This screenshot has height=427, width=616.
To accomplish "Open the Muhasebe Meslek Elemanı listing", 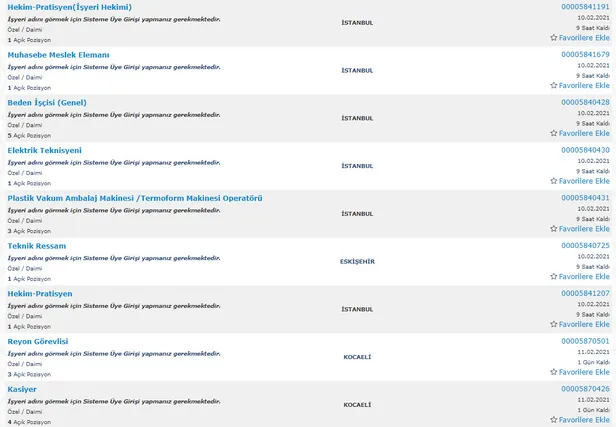I will [58, 54].
